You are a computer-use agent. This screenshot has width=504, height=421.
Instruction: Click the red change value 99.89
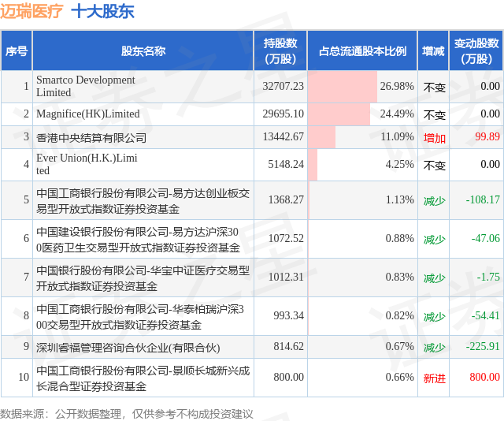(487, 136)
